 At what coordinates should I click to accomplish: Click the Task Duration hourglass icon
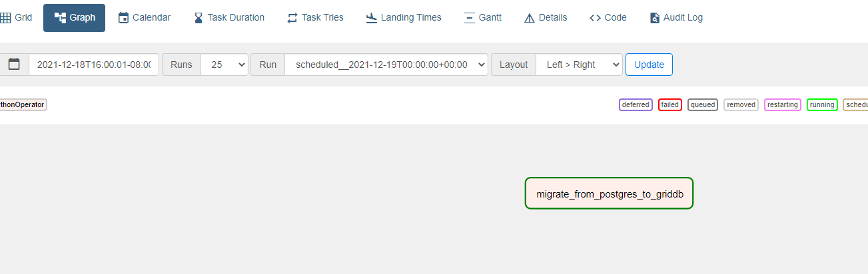pos(199,18)
